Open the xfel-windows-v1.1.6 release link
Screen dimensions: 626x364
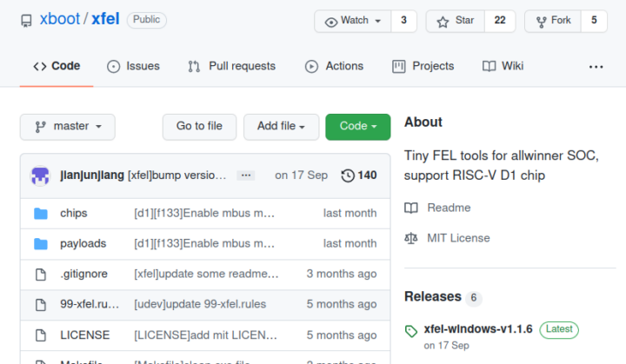click(478, 329)
